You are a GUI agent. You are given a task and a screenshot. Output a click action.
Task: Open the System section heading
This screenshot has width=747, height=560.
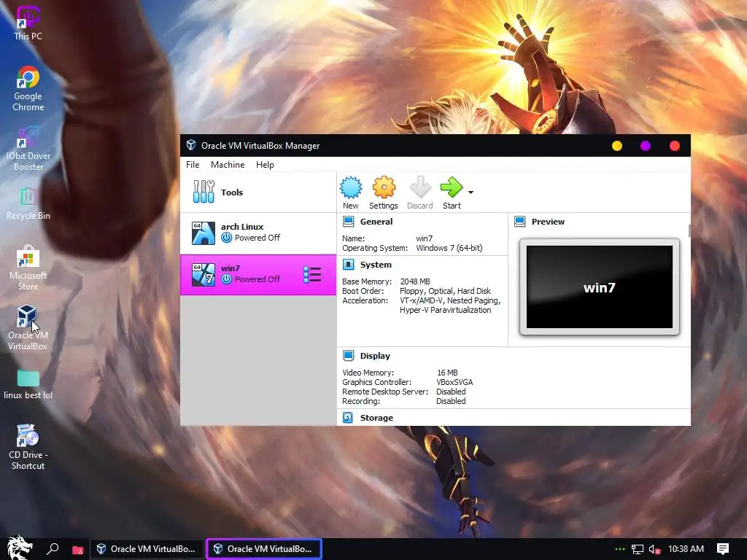[x=376, y=265]
